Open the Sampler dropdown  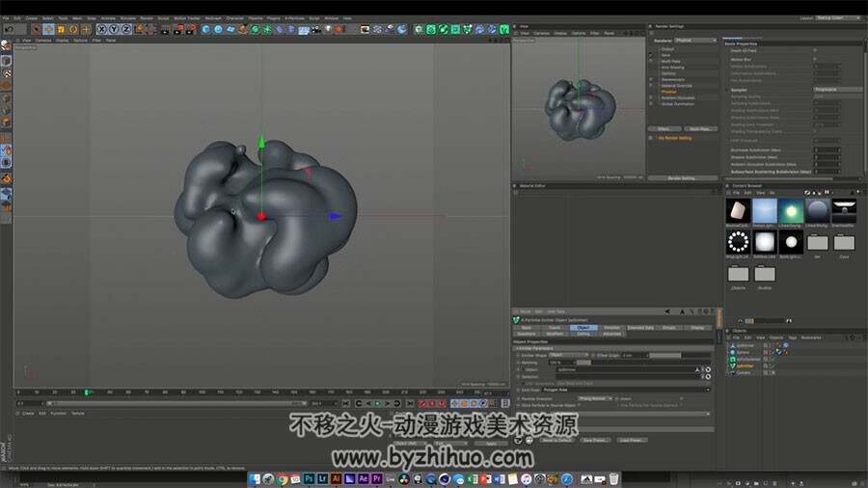pyautogui.click(x=837, y=89)
